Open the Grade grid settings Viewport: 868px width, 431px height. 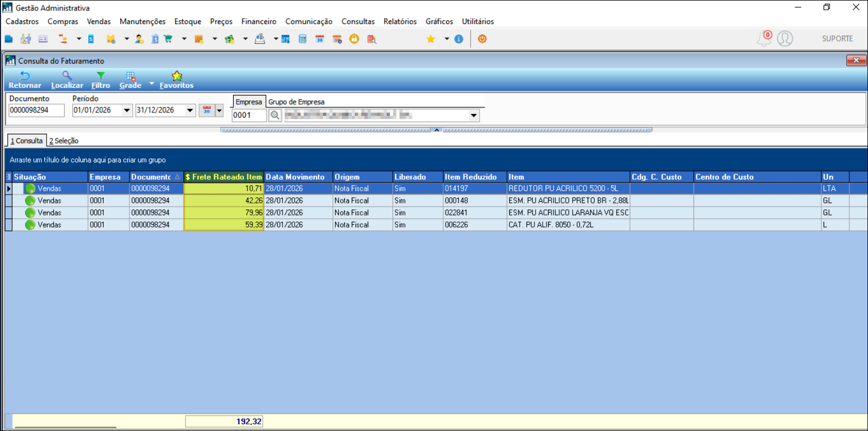tap(131, 76)
